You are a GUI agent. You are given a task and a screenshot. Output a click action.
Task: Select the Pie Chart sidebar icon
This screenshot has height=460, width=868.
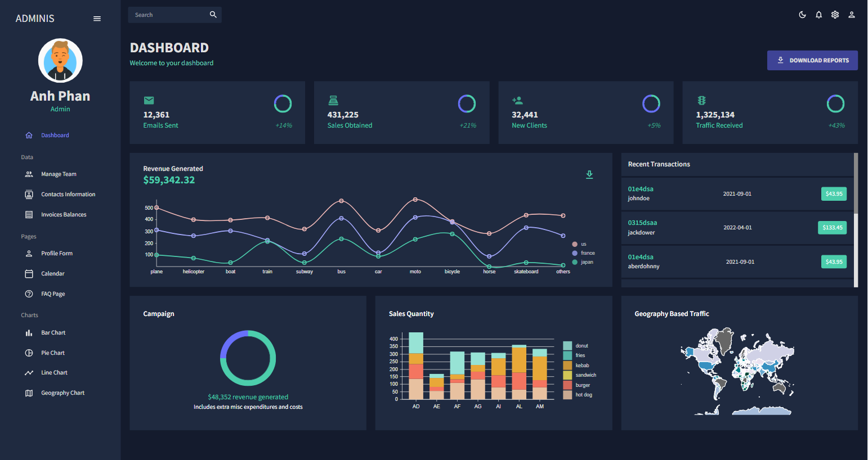click(x=29, y=353)
